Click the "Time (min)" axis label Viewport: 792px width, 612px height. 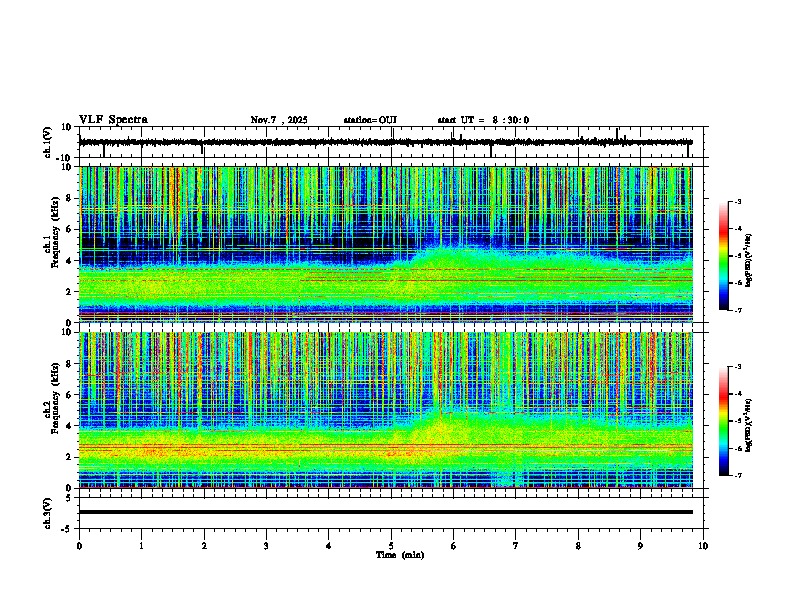point(400,555)
